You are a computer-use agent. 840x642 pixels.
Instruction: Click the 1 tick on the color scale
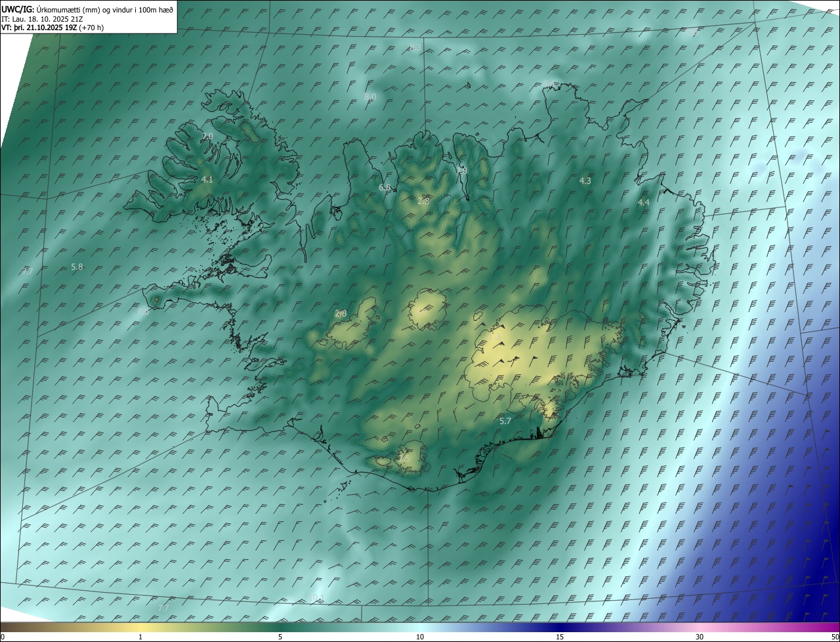coord(140,637)
